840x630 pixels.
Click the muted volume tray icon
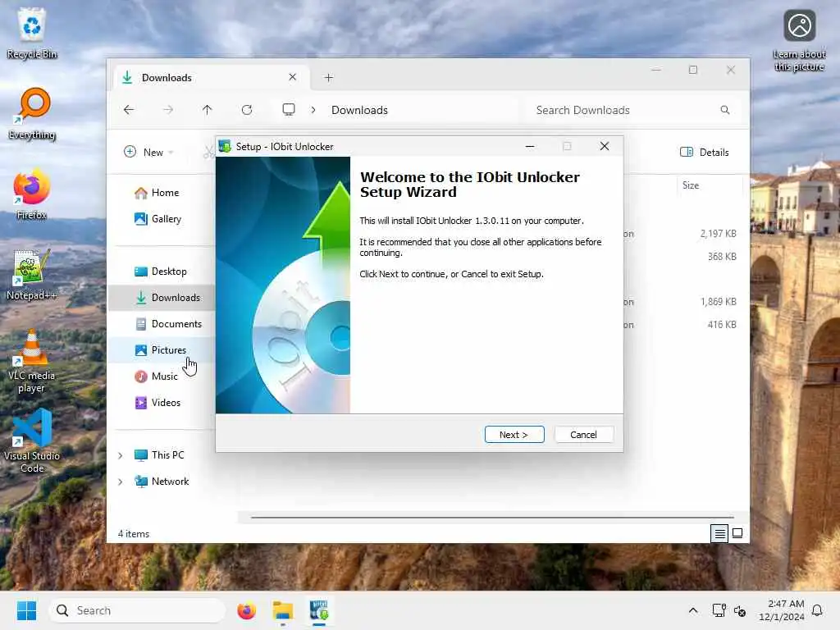(x=740, y=610)
